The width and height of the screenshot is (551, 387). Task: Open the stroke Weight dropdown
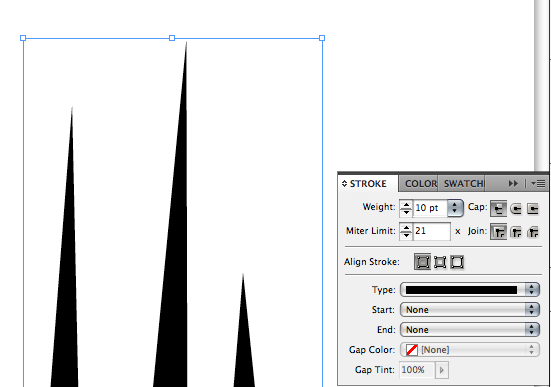pyautogui.click(x=455, y=208)
